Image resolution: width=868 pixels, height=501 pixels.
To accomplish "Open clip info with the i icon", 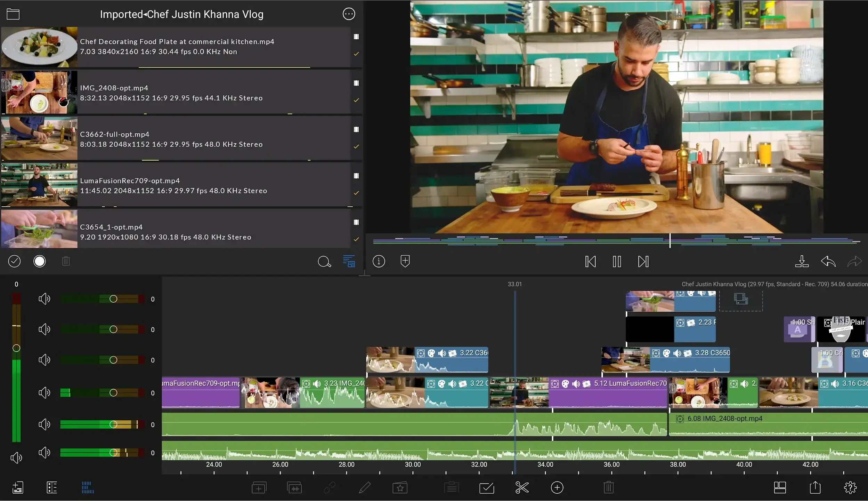I will [x=379, y=261].
